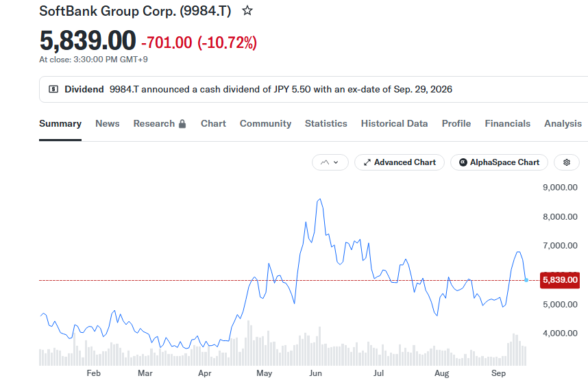Screen dimensions: 588x389
Task: Click the 7,000.00 y-axis label
Action: (x=560, y=245)
